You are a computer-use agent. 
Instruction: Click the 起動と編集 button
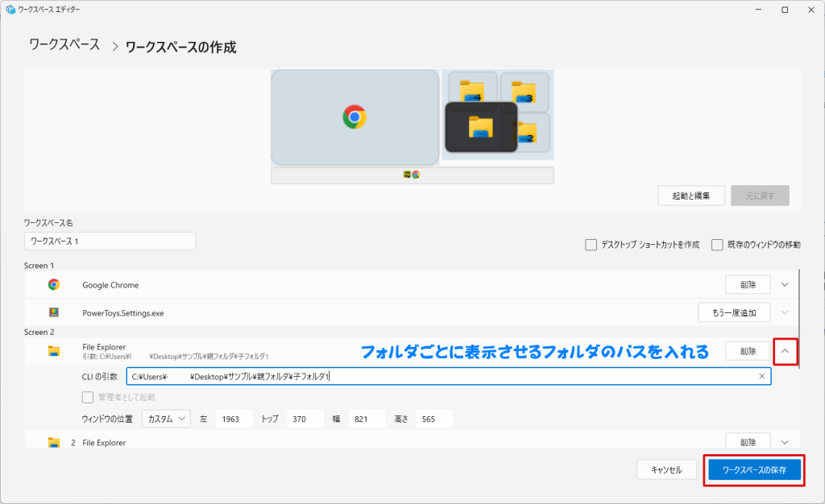tap(691, 196)
